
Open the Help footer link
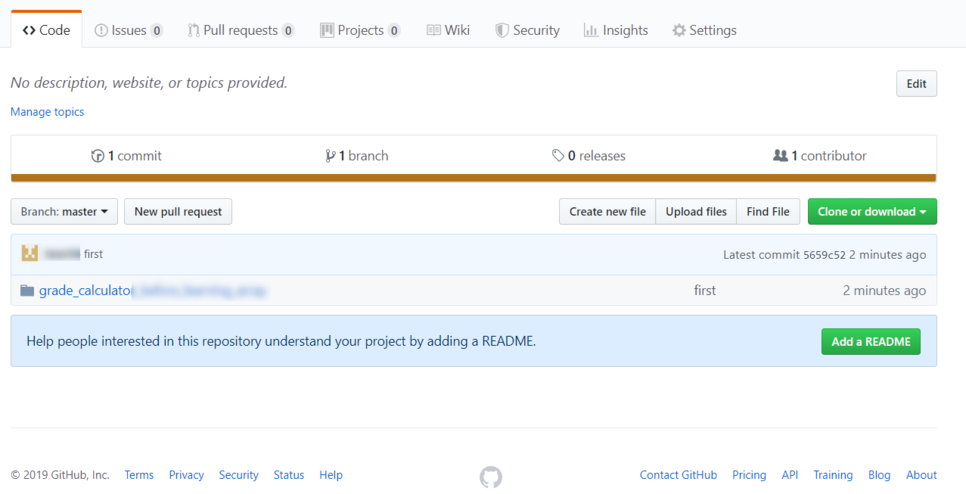331,475
